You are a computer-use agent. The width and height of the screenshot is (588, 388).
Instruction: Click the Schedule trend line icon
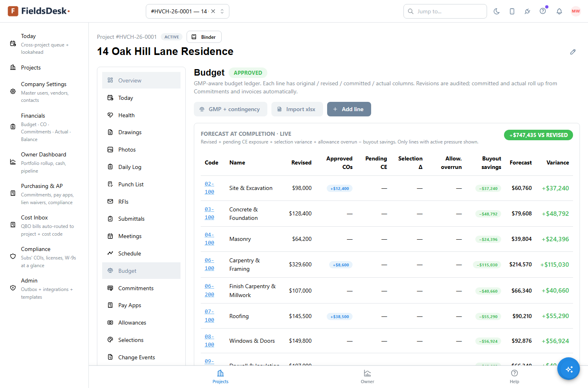coord(110,253)
